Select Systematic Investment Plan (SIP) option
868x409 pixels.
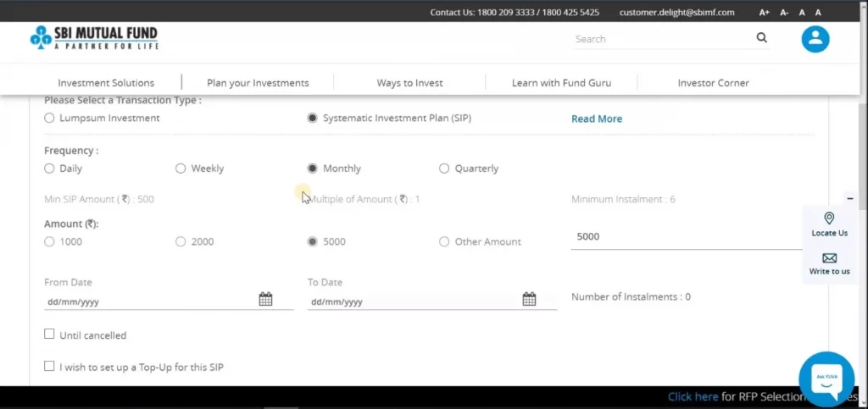[x=313, y=118]
